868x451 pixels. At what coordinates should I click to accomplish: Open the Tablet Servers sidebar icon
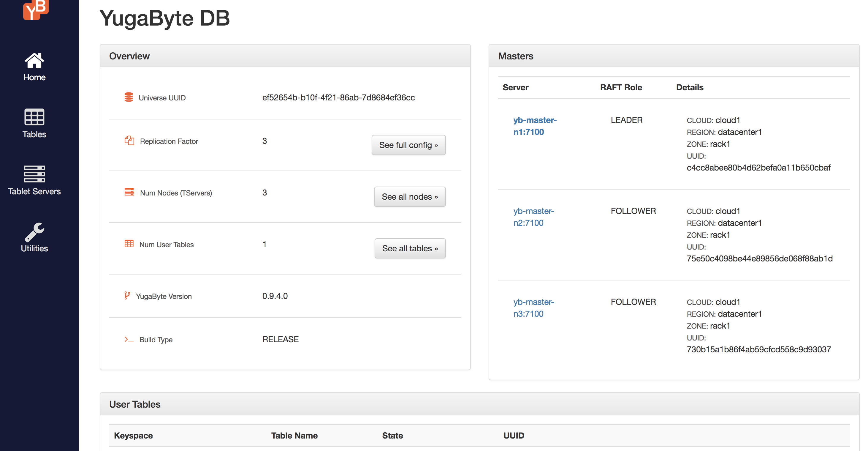point(34,174)
